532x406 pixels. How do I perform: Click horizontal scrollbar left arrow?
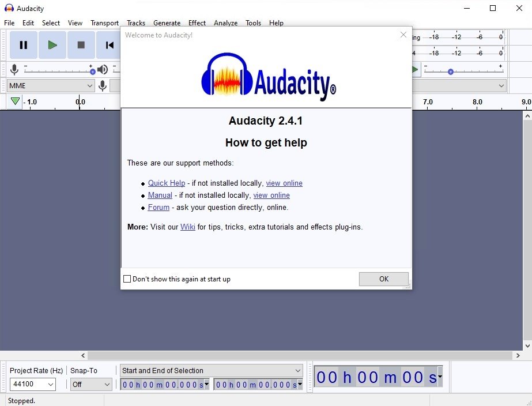click(83, 355)
